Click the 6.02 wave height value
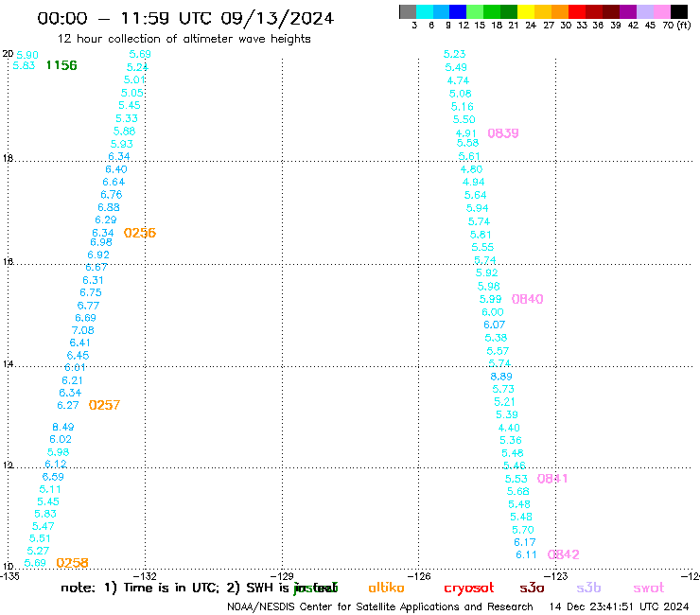 click(61, 439)
